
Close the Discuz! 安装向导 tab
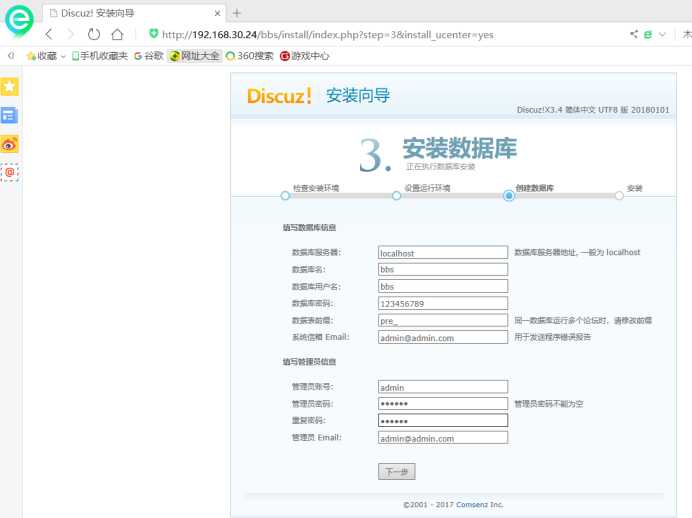(218, 13)
